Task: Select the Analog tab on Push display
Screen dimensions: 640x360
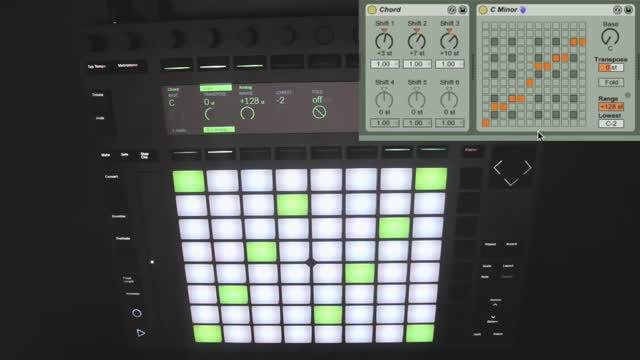Action: (245, 88)
